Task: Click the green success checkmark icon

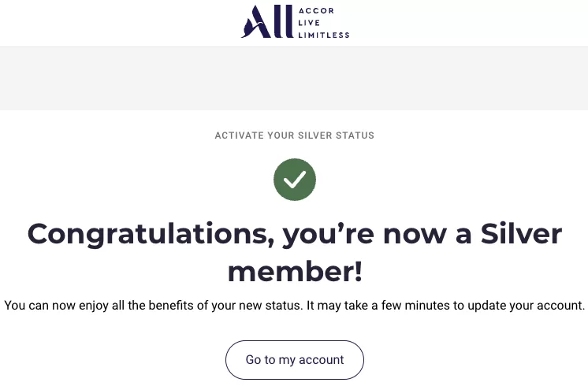Action: pos(294,179)
